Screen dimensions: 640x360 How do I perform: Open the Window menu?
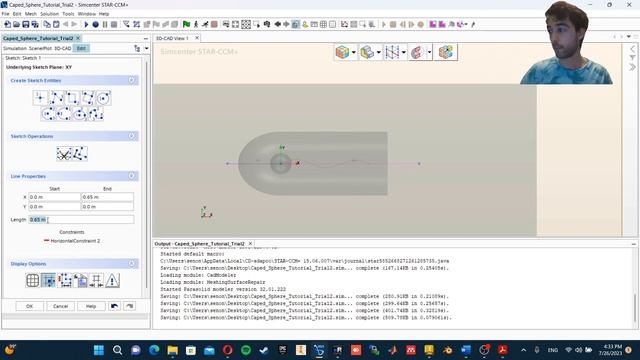coord(87,14)
